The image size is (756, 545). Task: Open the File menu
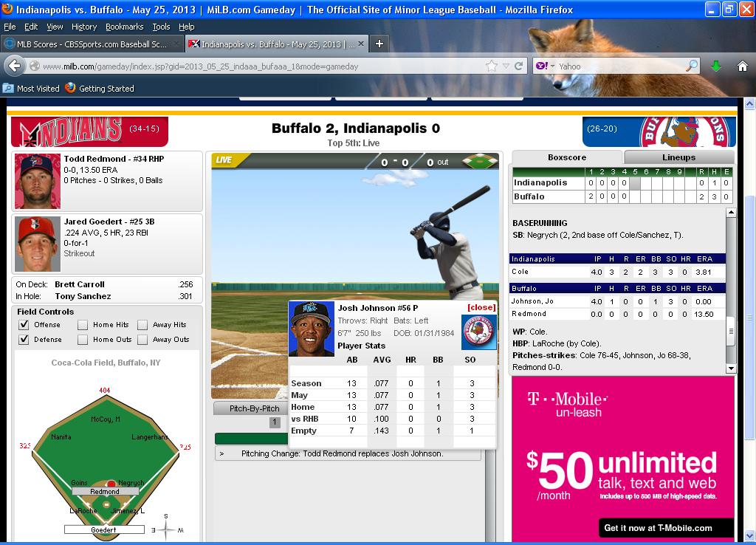click(10, 27)
